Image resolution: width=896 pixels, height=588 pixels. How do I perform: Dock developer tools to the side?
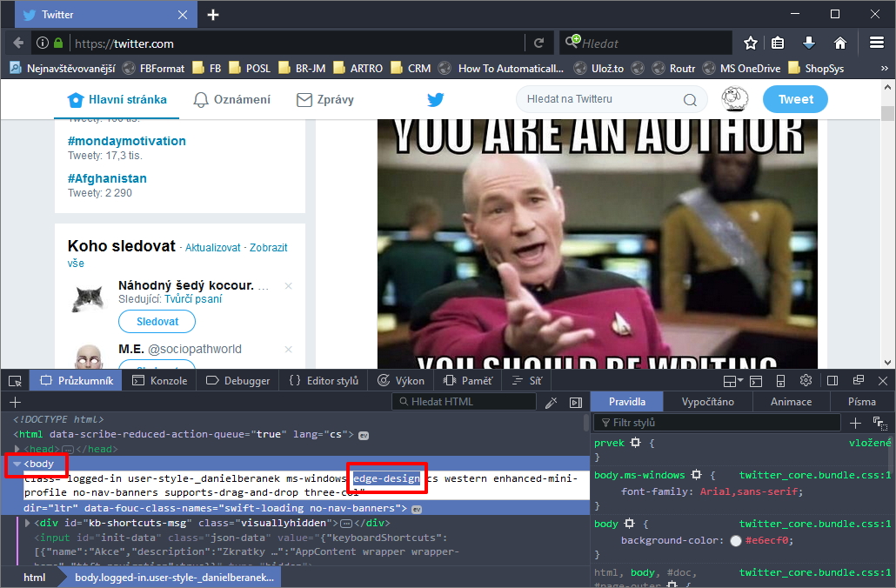pyautogui.click(x=832, y=381)
